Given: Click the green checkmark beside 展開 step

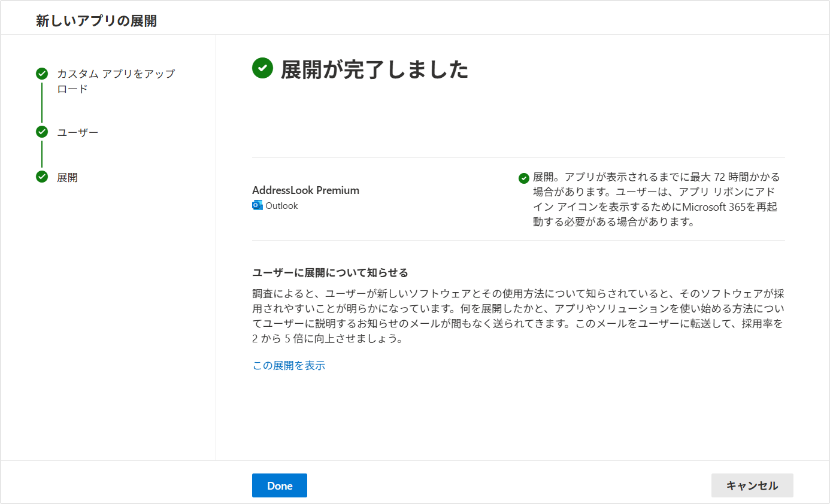Looking at the screenshot, I should (x=42, y=177).
